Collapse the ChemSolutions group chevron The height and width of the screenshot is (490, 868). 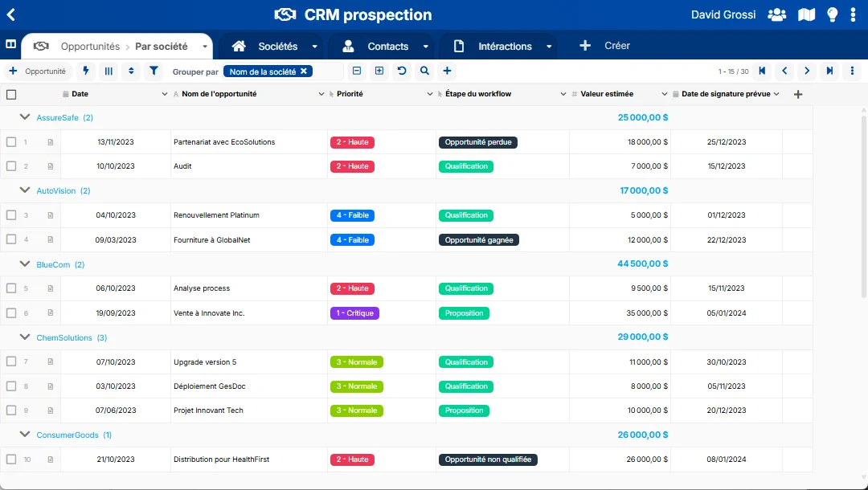[x=24, y=337]
